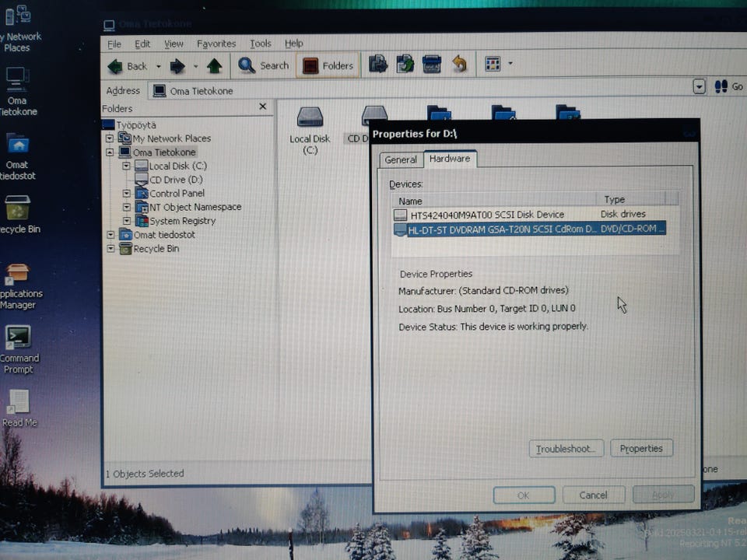
Task: Click the Delete toolbar icon
Action: [432, 64]
